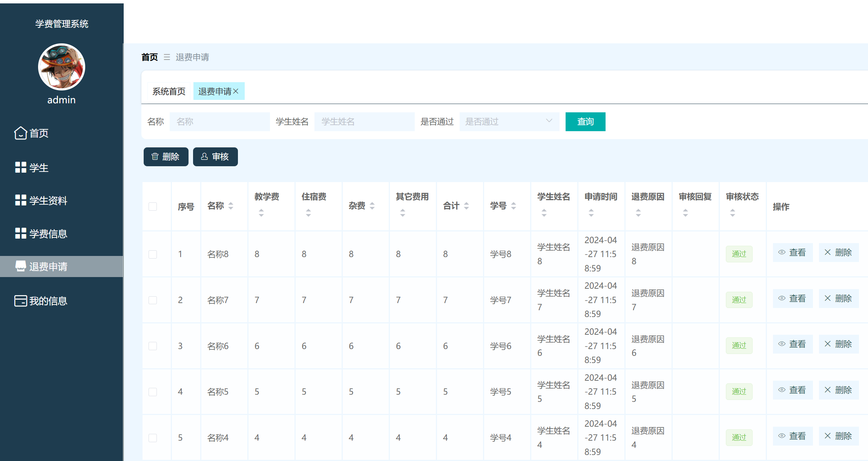Click the 通过 status tag for 名称8

(739, 254)
